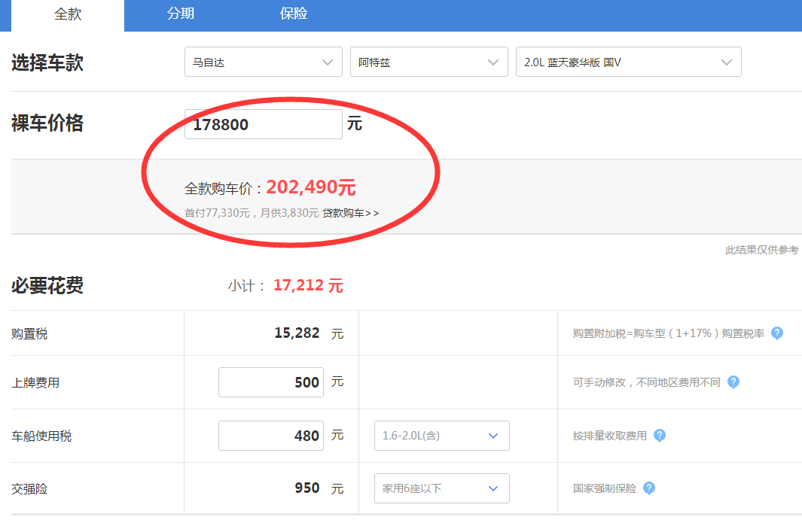
Task: Follow the 贷款购车>> link
Action: (351, 213)
